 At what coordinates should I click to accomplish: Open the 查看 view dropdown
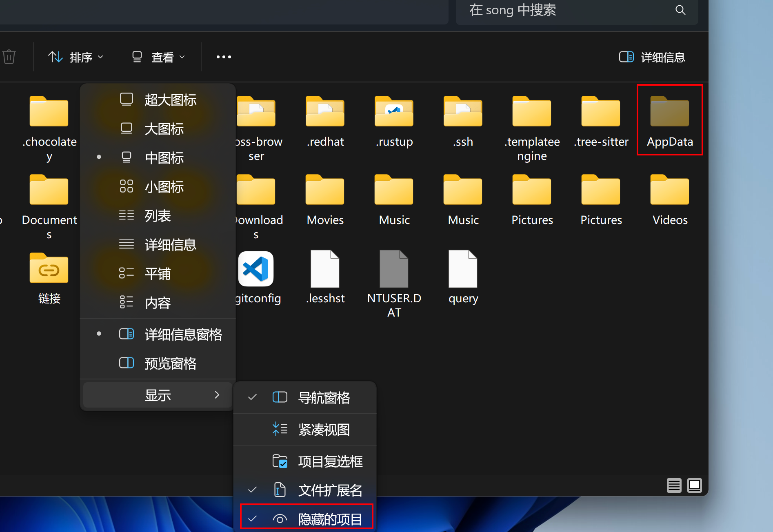[x=158, y=57]
